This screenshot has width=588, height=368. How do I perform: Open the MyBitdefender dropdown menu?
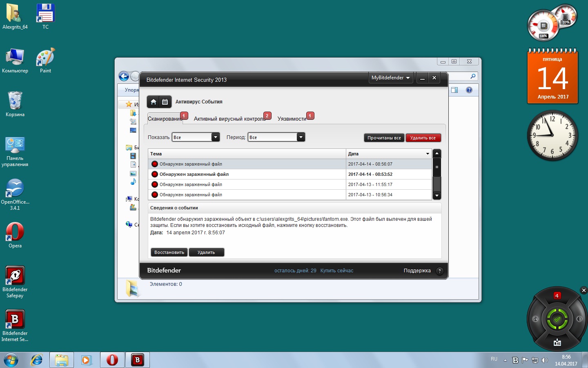[390, 78]
